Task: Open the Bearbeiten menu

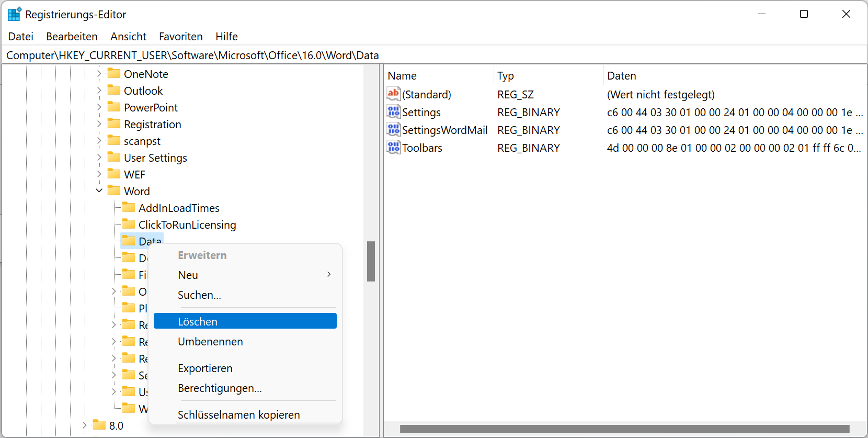Action: tap(72, 36)
